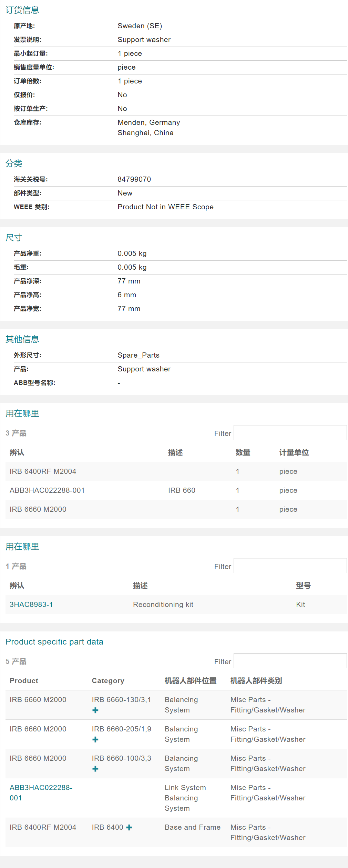Click the Product specific part data heading

click(x=54, y=642)
